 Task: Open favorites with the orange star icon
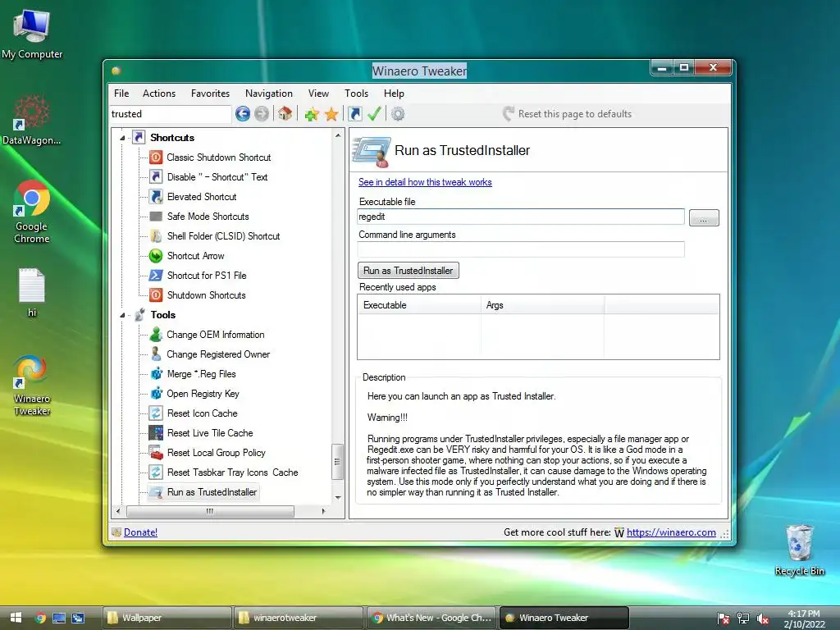pyautogui.click(x=331, y=113)
